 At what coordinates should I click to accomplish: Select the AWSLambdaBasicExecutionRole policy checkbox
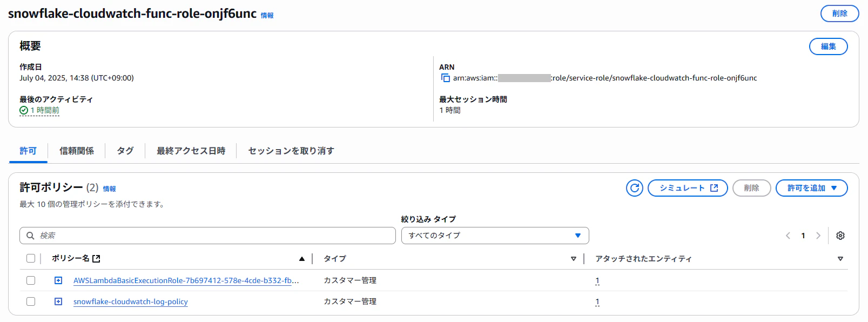(31, 280)
